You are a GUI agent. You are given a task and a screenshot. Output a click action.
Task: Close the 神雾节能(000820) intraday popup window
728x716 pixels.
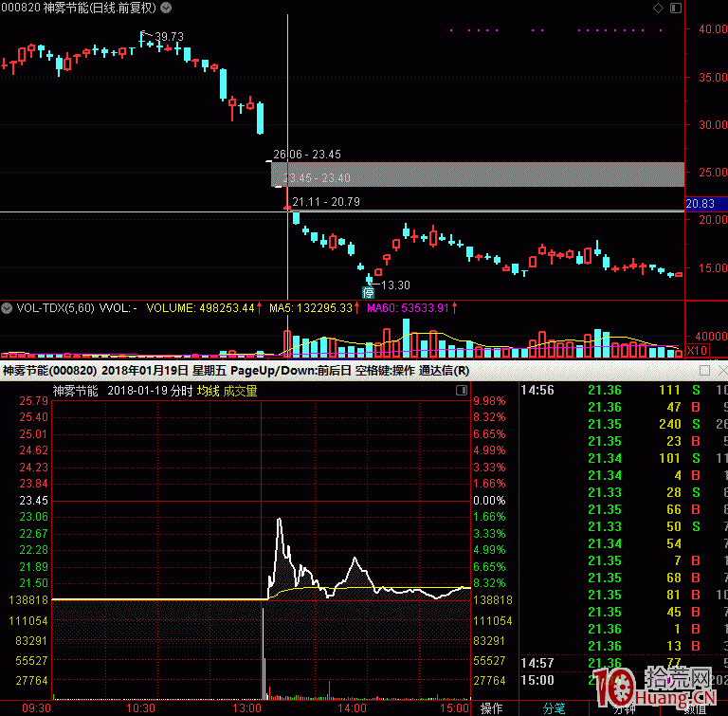(722, 370)
